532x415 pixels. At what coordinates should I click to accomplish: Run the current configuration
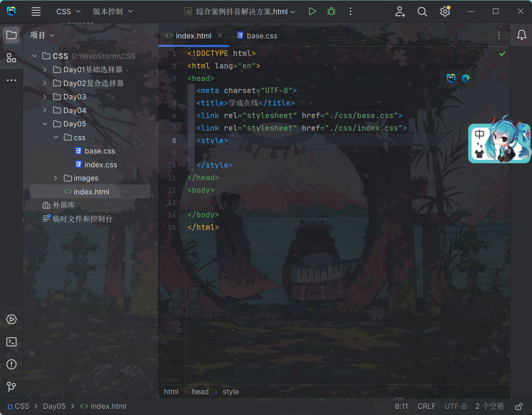[312, 12]
